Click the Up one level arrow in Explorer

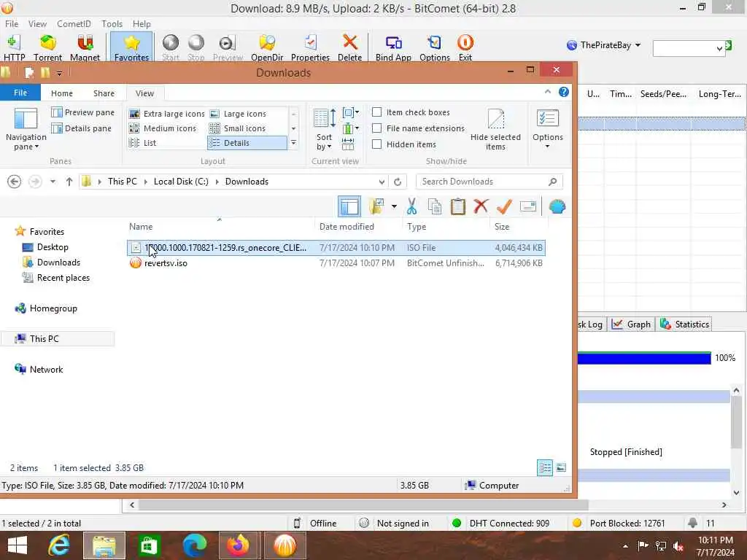(69, 182)
